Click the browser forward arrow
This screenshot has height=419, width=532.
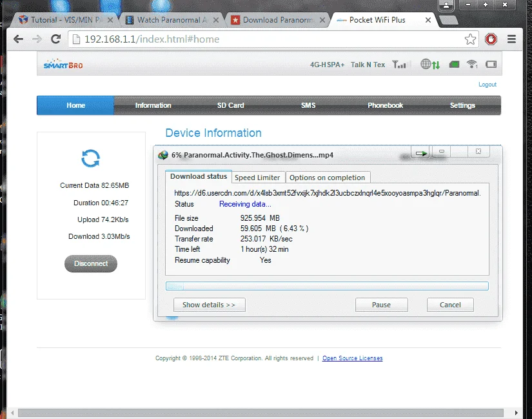coord(37,39)
